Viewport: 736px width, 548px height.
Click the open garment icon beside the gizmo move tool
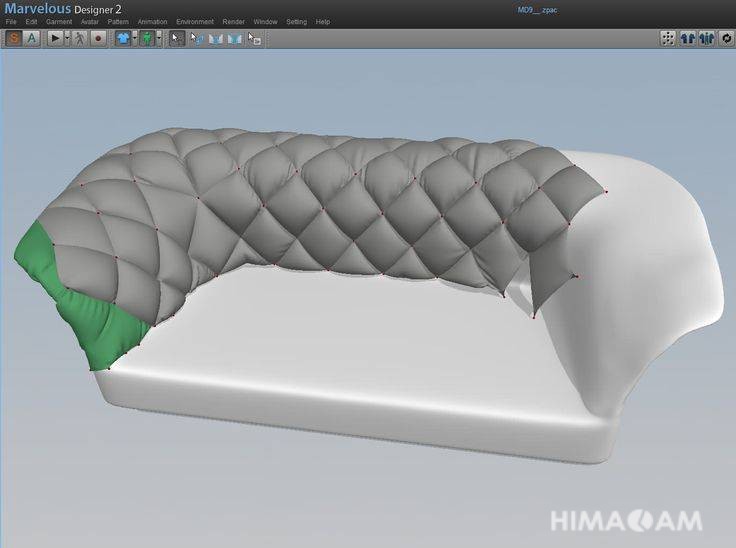[x=215, y=39]
